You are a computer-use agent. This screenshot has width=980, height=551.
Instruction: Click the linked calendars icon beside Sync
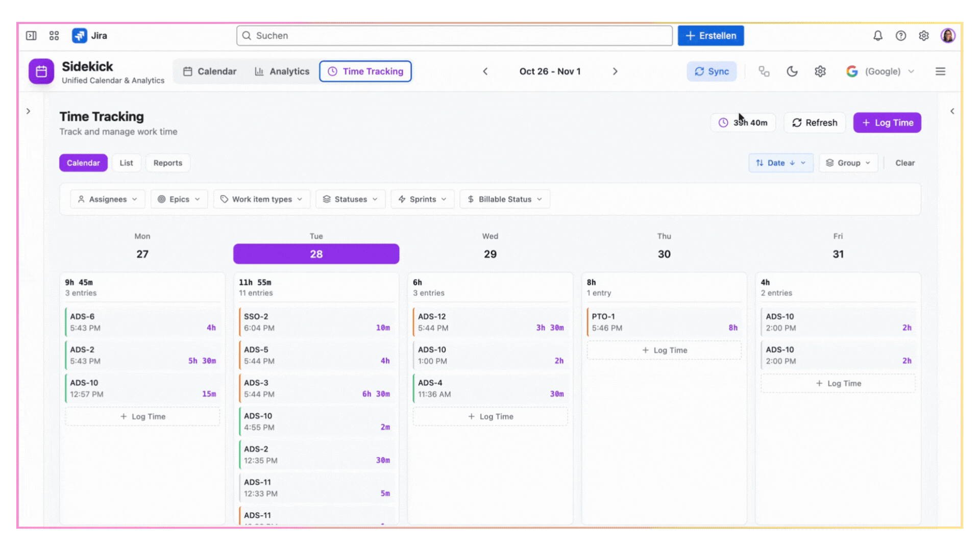pyautogui.click(x=764, y=71)
